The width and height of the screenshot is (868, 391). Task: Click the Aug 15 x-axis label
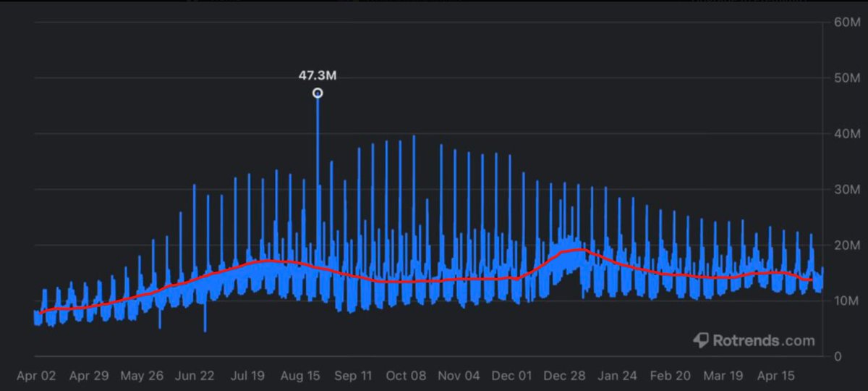click(x=300, y=376)
